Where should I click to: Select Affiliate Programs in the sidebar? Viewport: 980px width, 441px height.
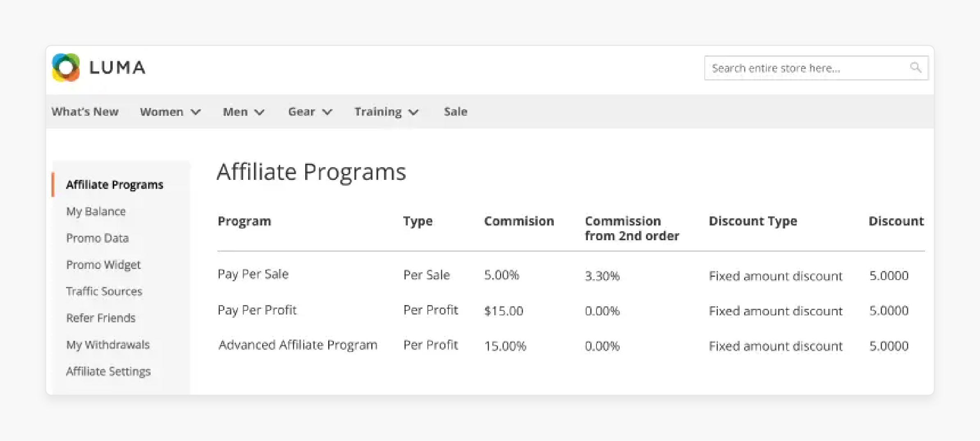click(x=114, y=185)
